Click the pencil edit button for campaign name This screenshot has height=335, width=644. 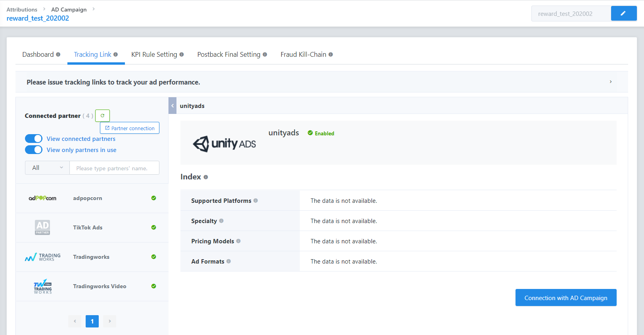click(624, 13)
